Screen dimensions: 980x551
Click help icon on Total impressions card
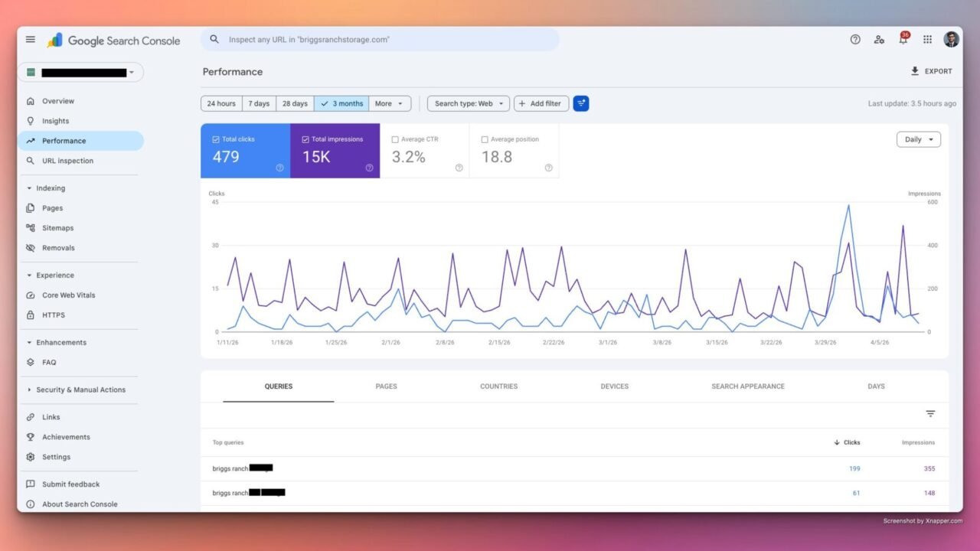coord(369,168)
